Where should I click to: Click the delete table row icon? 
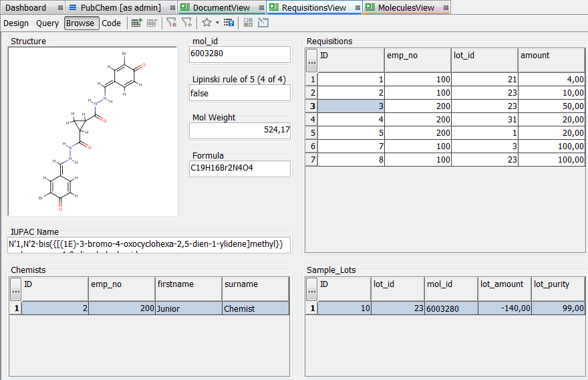[152, 23]
